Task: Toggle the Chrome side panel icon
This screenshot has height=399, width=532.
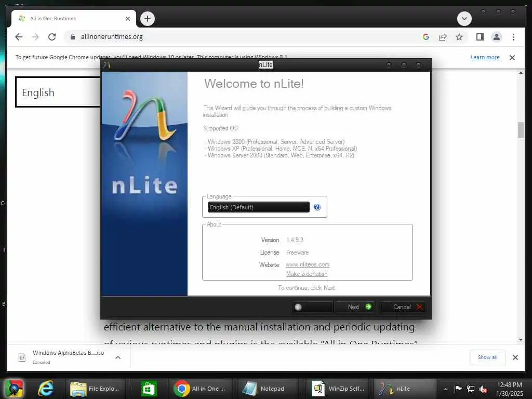Action: (x=480, y=37)
